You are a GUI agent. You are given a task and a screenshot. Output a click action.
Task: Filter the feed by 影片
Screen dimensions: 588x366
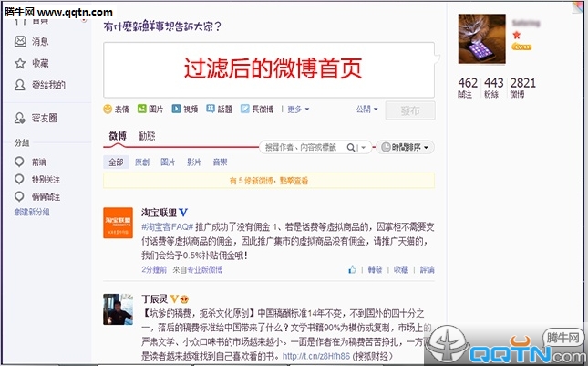194,162
